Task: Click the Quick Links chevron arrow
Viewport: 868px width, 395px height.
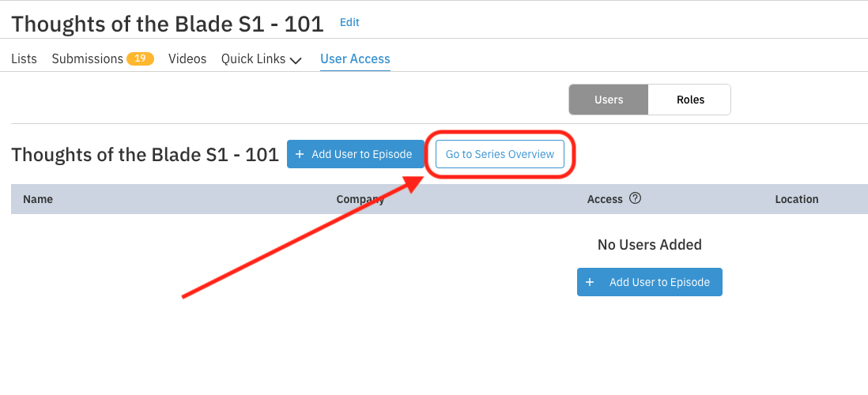Action: click(x=296, y=60)
